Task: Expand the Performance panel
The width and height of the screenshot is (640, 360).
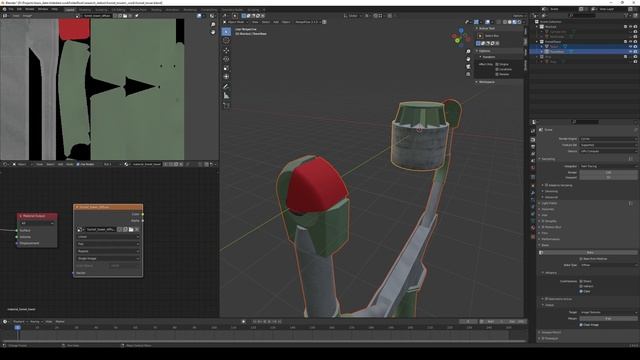Action: click(550, 239)
